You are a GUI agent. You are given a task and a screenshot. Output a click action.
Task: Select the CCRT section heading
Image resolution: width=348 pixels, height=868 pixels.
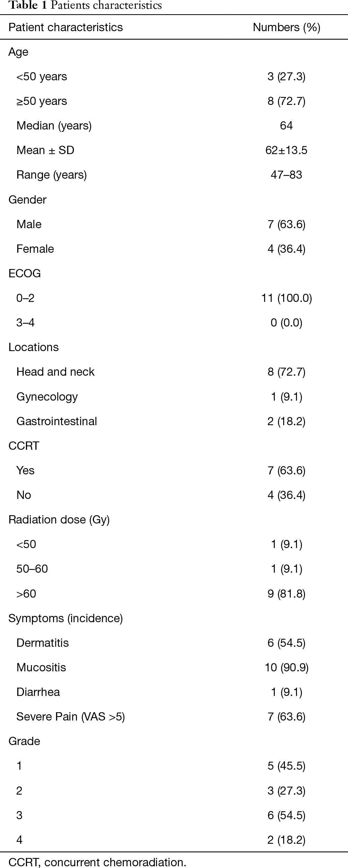point(24,446)
